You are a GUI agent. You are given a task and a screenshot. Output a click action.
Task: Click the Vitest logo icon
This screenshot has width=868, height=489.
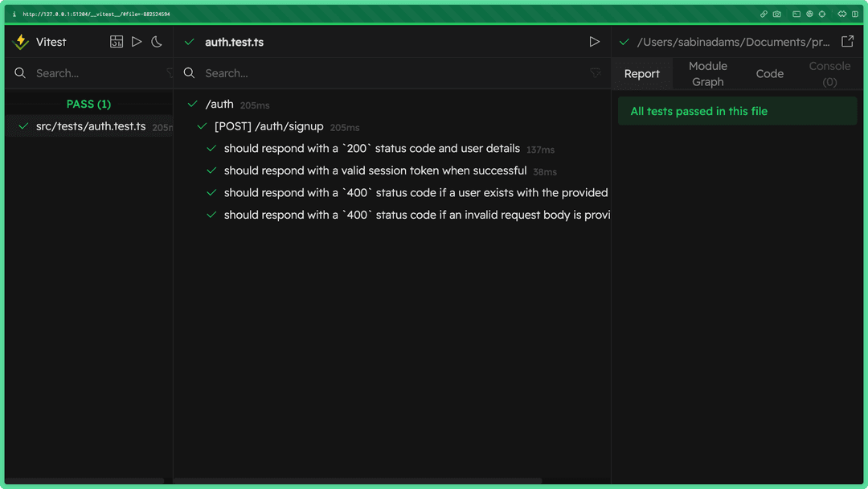tap(21, 41)
